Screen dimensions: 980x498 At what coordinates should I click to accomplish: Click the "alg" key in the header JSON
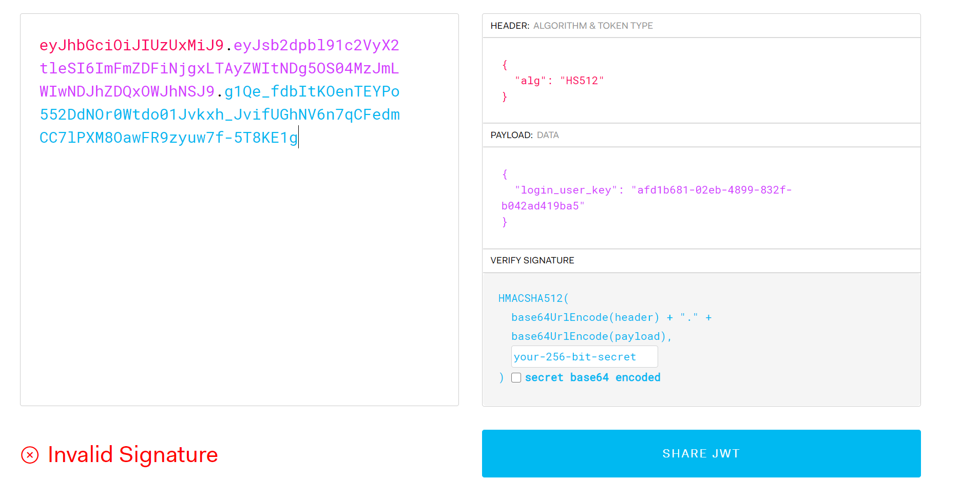tap(530, 81)
